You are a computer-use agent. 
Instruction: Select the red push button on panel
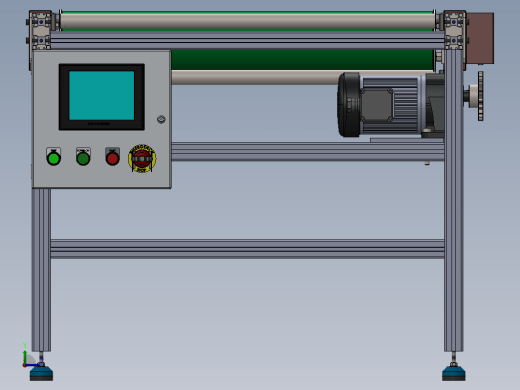112,158
